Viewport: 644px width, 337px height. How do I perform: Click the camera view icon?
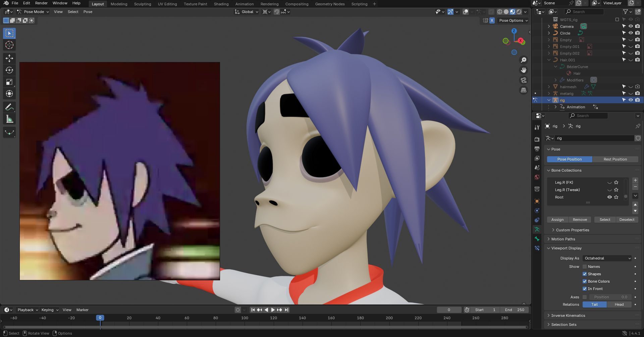coord(523,80)
